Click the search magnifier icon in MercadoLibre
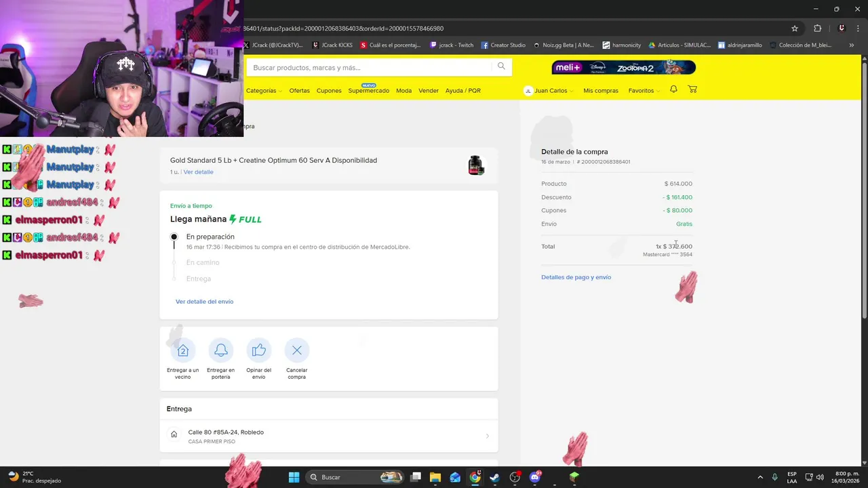The image size is (868, 488). (501, 66)
